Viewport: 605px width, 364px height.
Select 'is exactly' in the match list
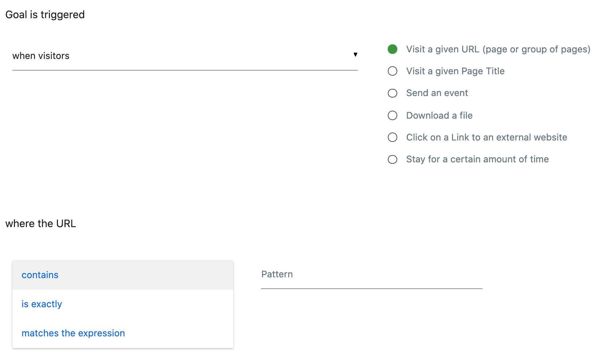pos(42,304)
